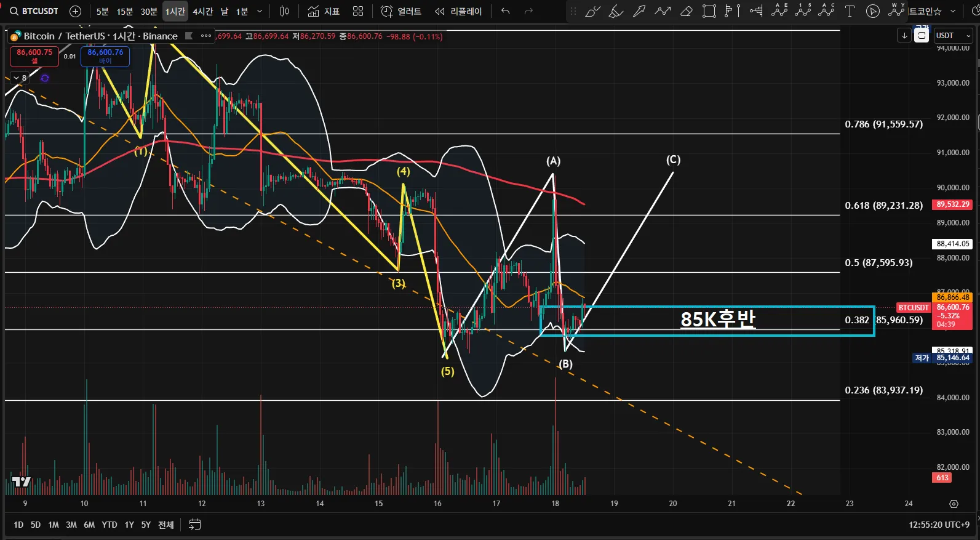Click the red 86,600.75 sell button

tap(34, 56)
